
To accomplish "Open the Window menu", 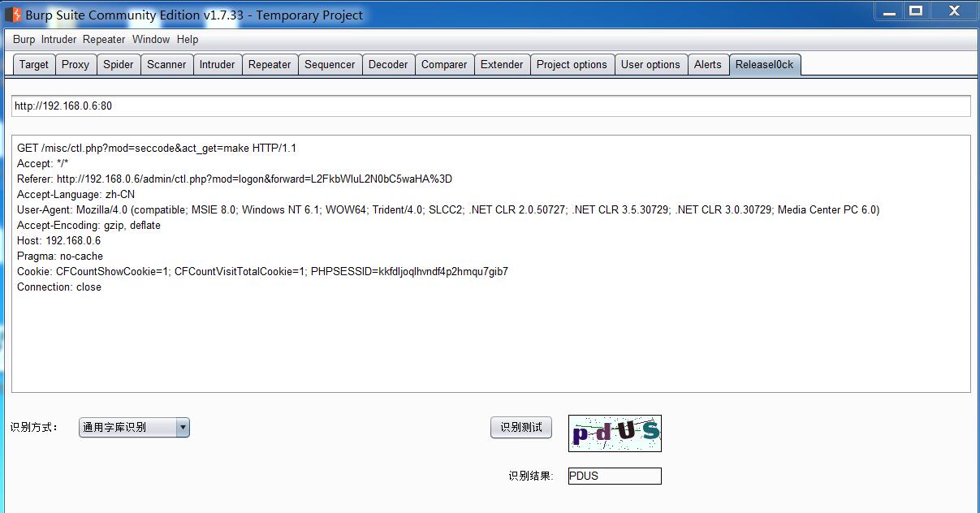I will tap(151, 39).
